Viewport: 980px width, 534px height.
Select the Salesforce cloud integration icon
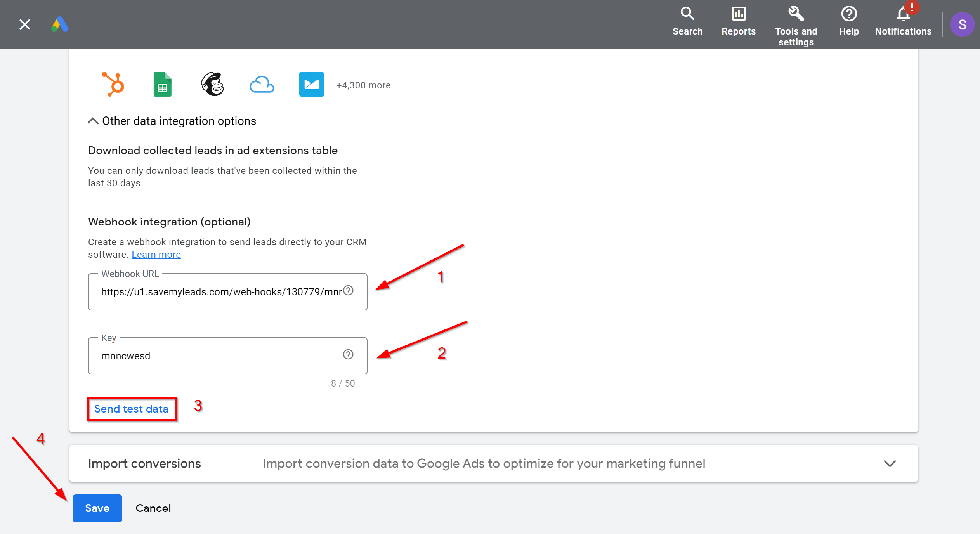(x=262, y=84)
